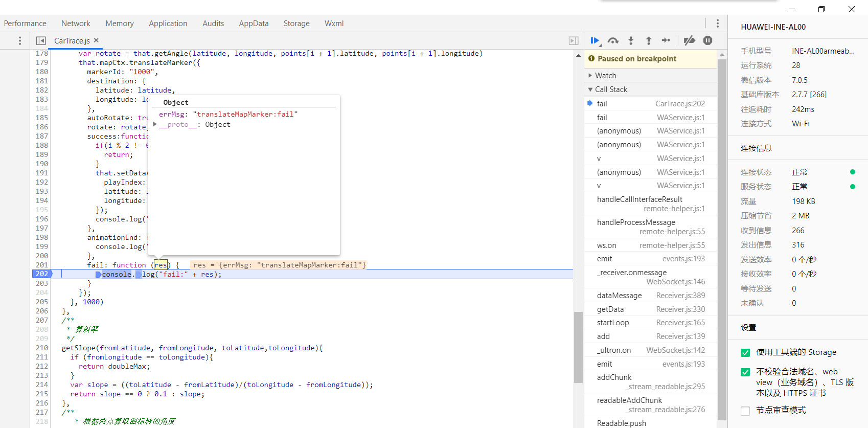Switch to the Network tab
Viewport: 868px width, 428px height.
76,24
